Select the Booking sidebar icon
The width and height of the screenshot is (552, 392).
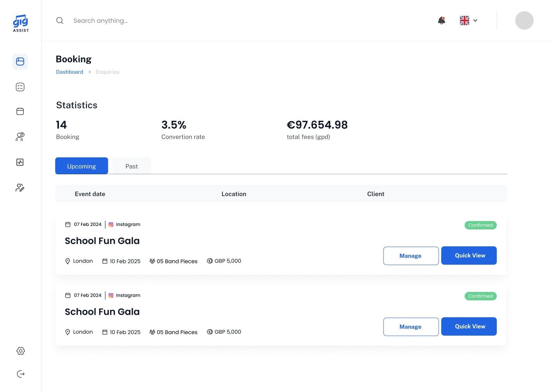tap(20, 62)
